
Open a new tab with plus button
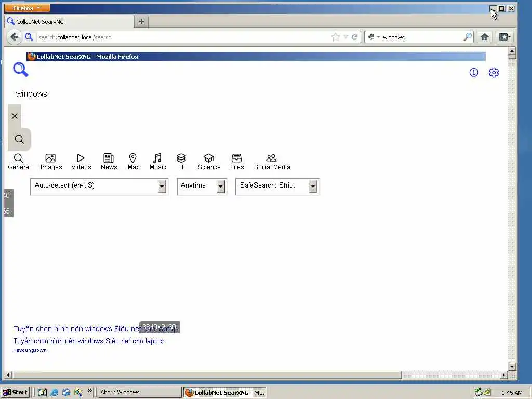coord(141,21)
